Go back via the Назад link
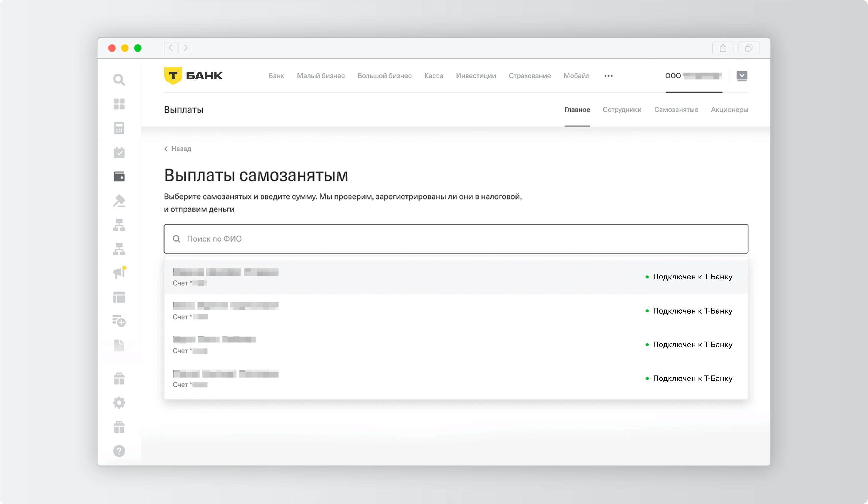868x504 pixels. 178,149
